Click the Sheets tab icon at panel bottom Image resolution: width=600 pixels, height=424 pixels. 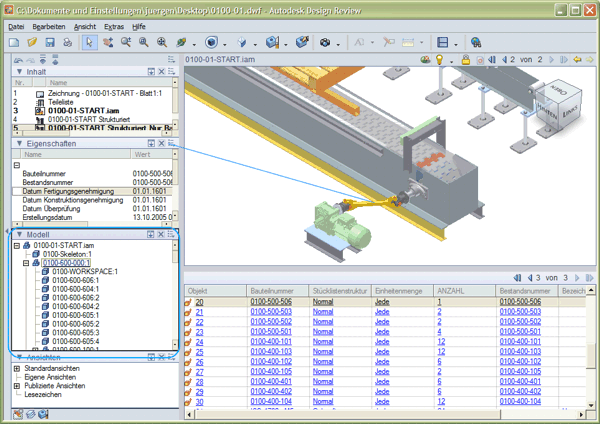click(31, 414)
